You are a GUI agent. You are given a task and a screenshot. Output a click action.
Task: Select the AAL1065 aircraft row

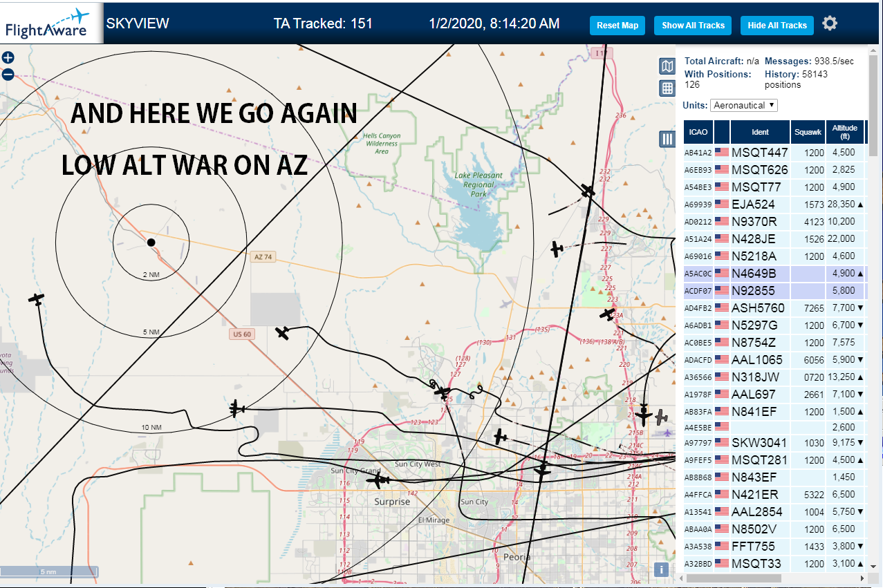[774, 360]
